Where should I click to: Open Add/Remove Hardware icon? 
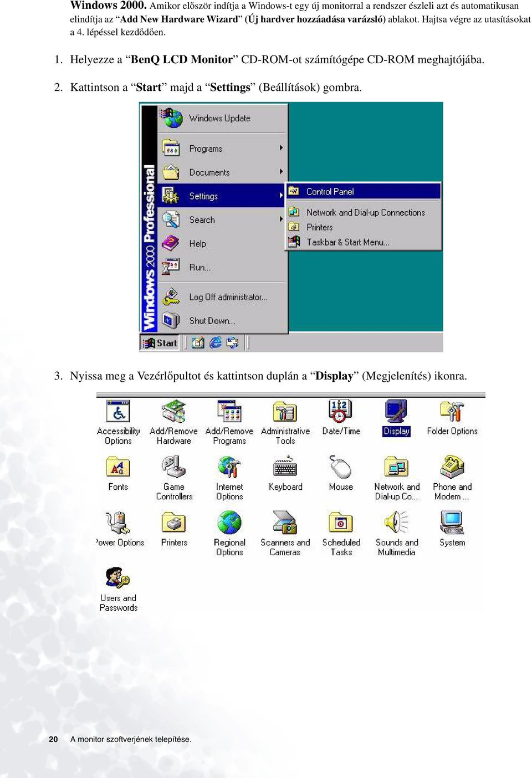(x=173, y=412)
